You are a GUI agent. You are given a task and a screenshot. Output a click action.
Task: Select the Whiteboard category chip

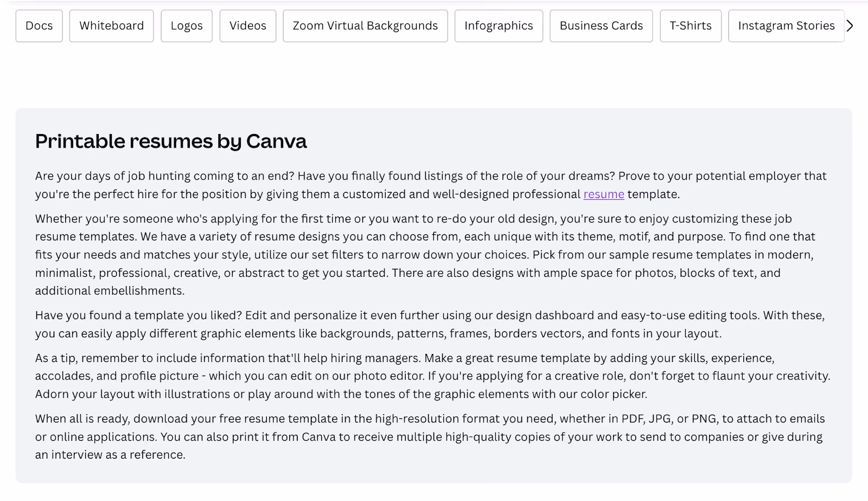[111, 26]
